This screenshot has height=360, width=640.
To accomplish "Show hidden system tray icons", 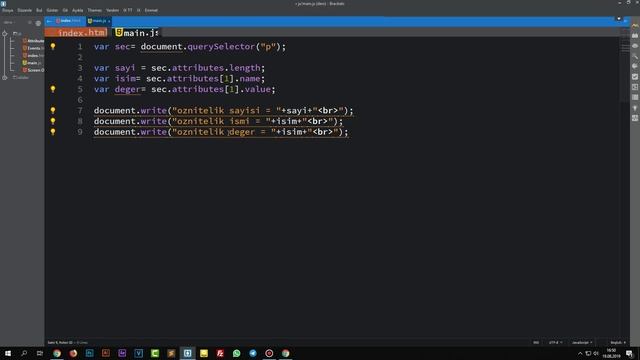I will (x=580, y=353).
